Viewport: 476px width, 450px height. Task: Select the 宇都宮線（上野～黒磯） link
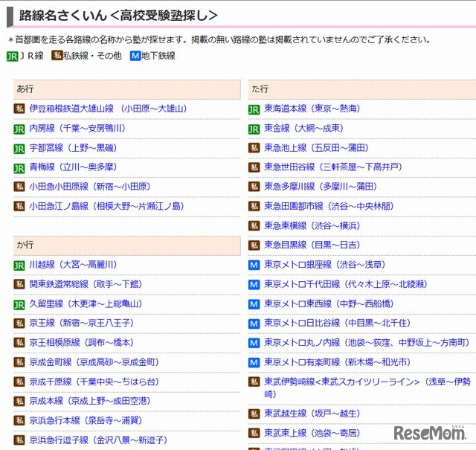(73, 148)
